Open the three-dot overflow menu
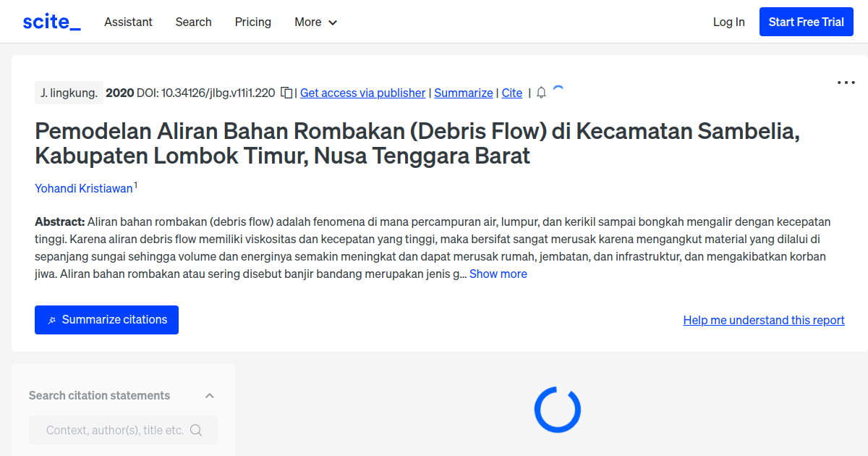 pyautogui.click(x=845, y=83)
